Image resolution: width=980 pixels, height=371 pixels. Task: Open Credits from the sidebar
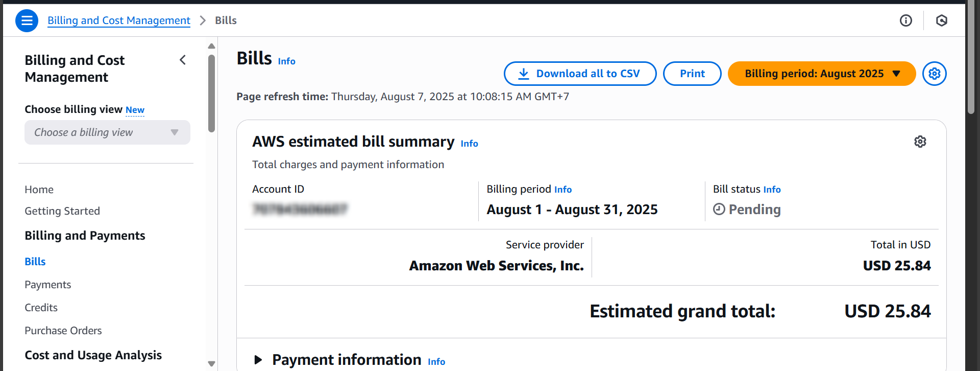(x=41, y=307)
